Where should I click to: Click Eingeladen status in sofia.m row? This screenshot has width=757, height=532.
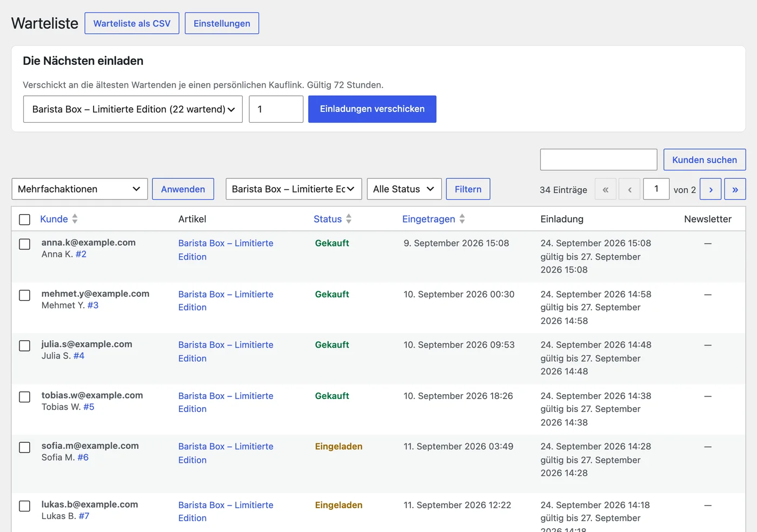click(338, 447)
